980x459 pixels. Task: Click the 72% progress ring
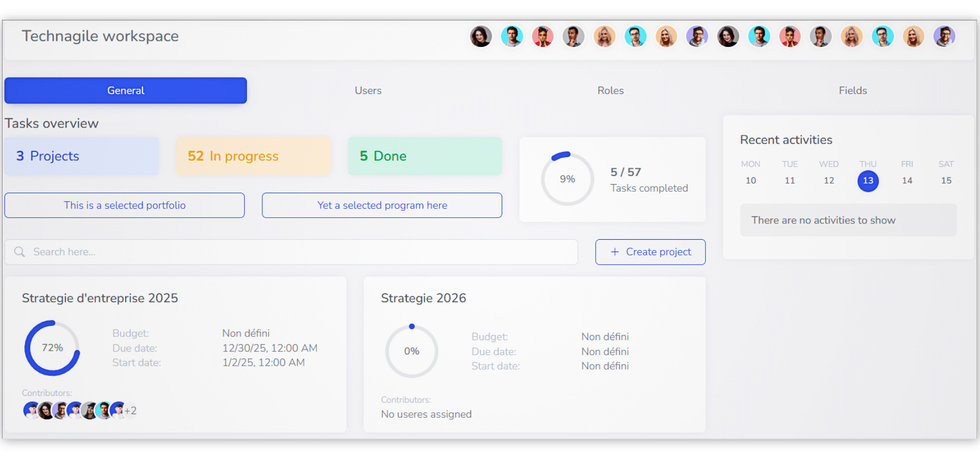(x=52, y=348)
